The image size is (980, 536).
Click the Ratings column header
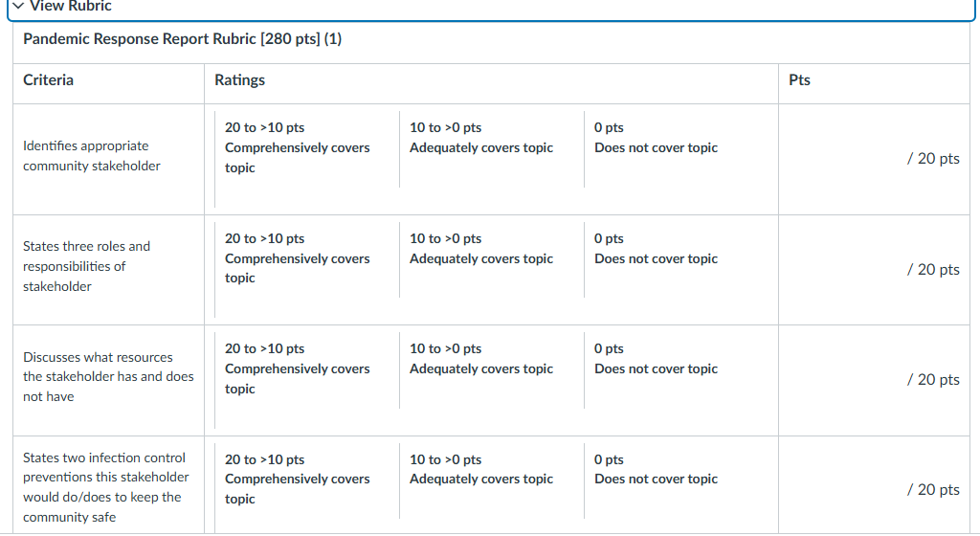tap(239, 80)
